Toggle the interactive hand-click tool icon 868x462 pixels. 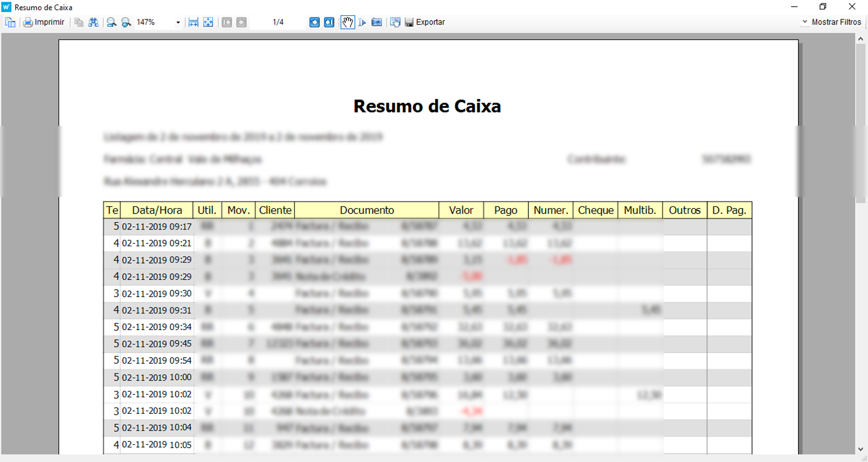point(395,23)
